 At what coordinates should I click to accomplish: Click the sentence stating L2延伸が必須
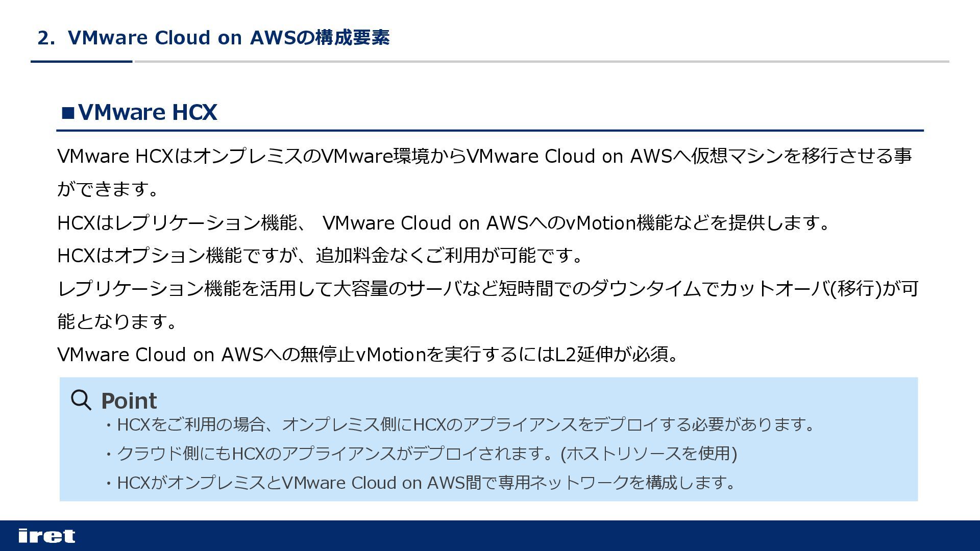(x=368, y=354)
